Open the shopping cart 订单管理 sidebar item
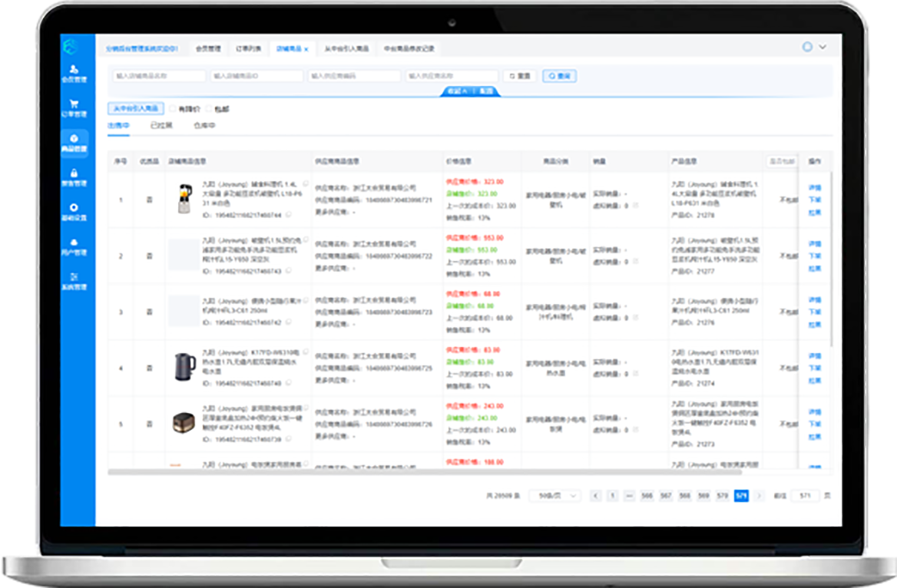The image size is (897, 588). coord(74,108)
